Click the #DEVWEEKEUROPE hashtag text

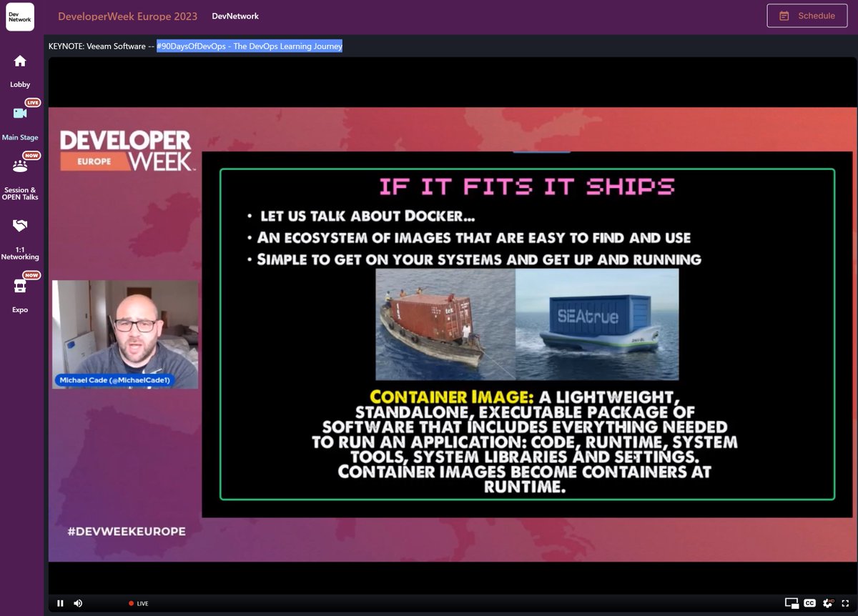point(127,532)
